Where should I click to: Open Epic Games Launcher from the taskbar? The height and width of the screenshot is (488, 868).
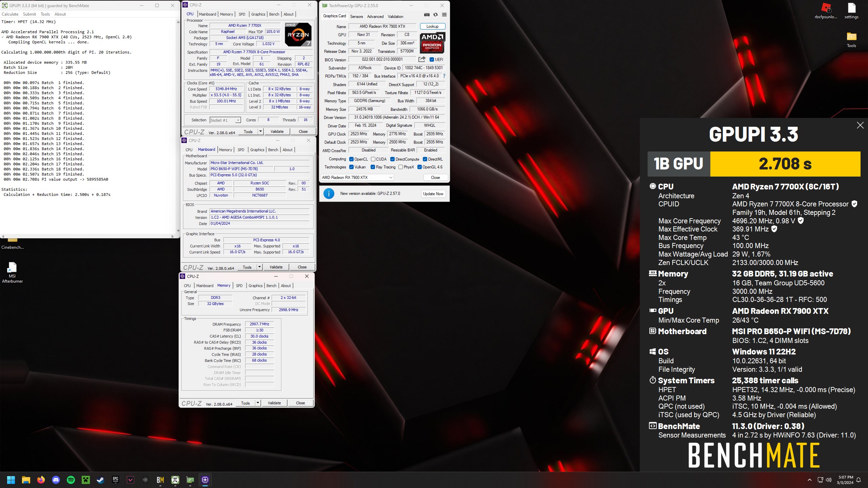116,480
